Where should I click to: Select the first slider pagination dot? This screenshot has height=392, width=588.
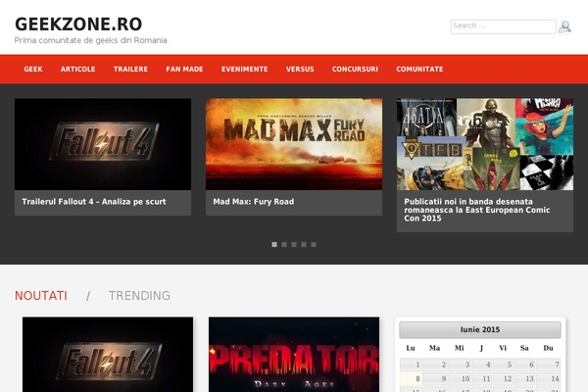pyautogui.click(x=274, y=245)
